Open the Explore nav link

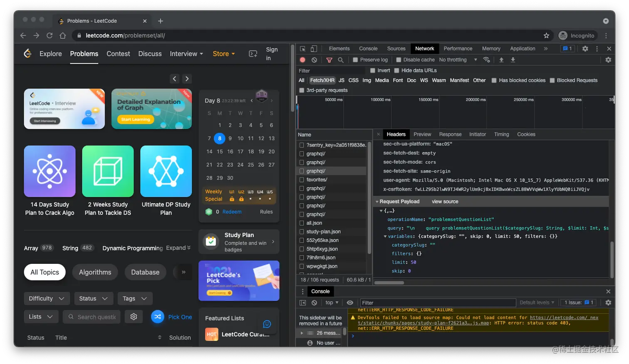tap(51, 54)
